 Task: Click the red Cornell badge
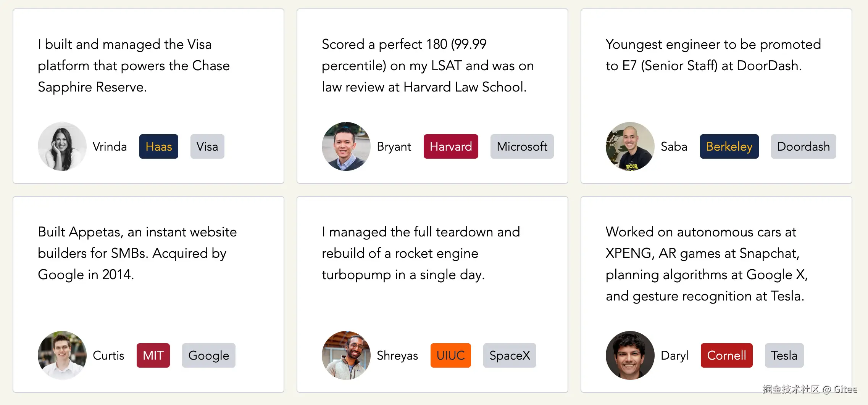726,355
